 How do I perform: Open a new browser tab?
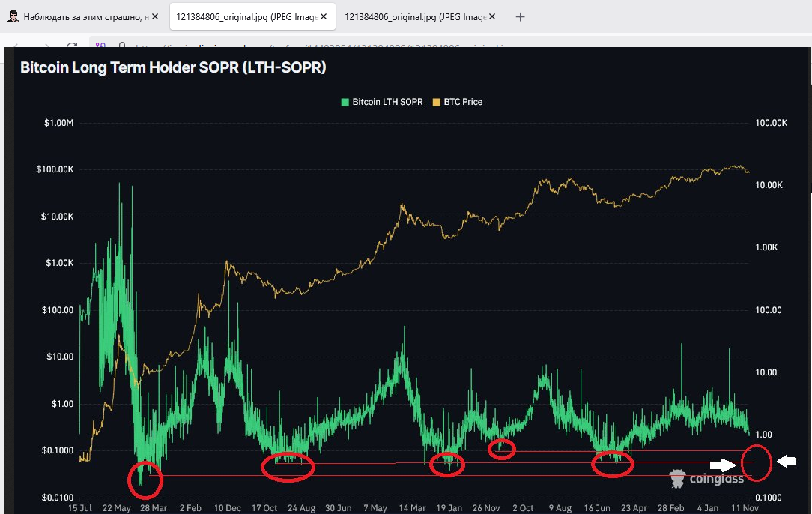(x=521, y=16)
